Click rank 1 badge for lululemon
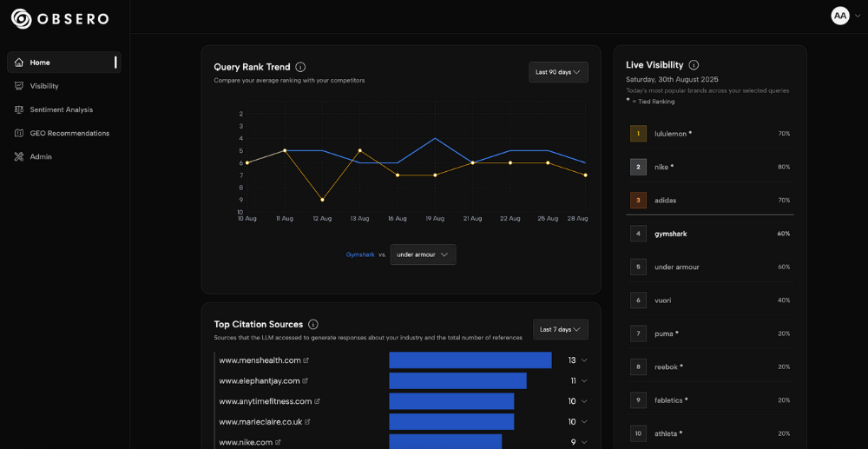868x449 pixels. [638, 134]
